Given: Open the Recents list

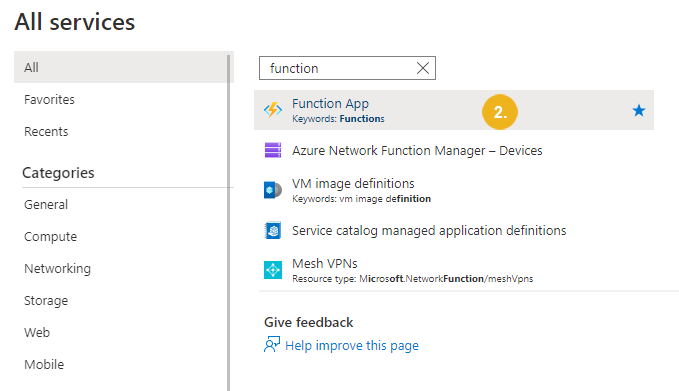Looking at the screenshot, I should 46,132.
